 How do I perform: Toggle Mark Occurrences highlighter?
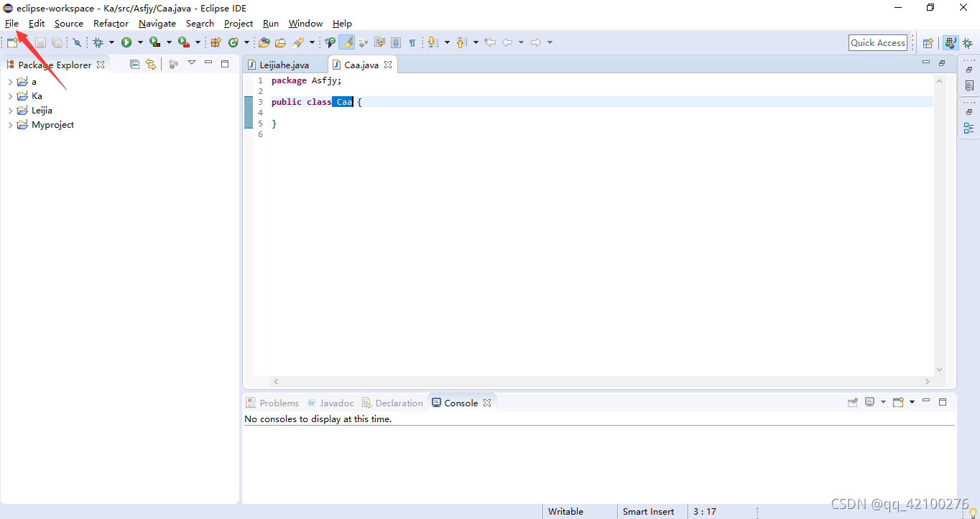(x=347, y=42)
